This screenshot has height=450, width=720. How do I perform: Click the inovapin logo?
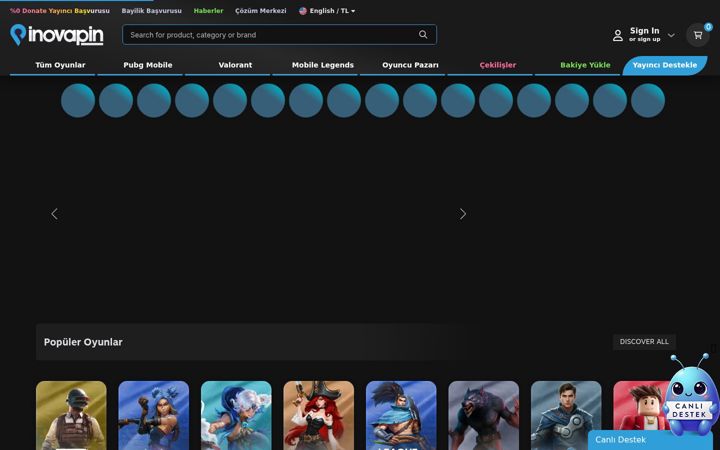tap(56, 35)
